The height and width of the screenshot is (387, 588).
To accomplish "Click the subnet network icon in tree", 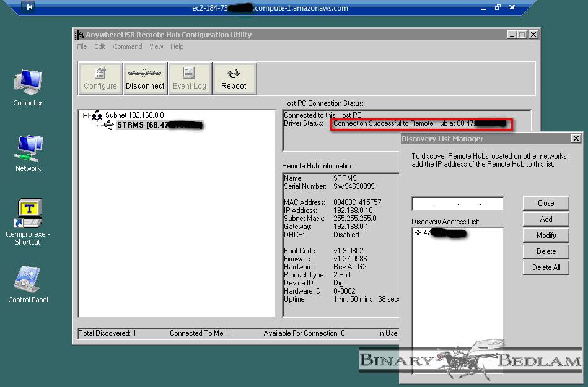I will (x=97, y=115).
